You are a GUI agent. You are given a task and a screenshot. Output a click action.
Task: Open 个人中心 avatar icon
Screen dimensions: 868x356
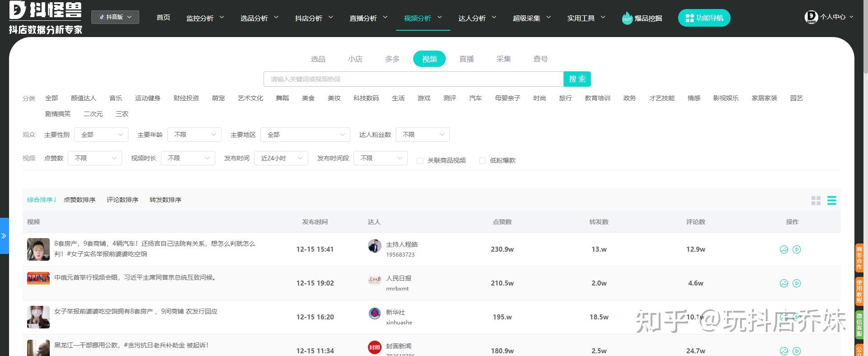pyautogui.click(x=811, y=17)
